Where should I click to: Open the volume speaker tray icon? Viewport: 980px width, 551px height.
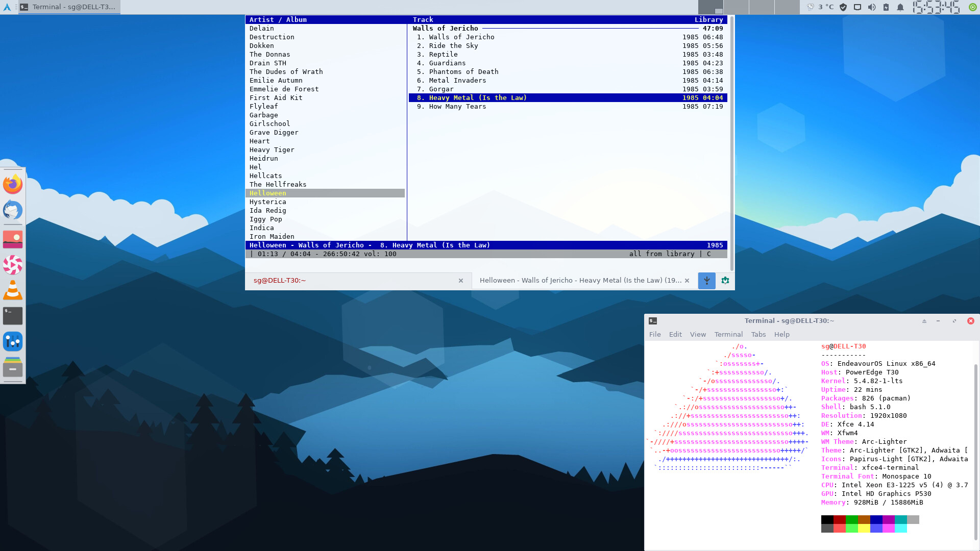pyautogui.click(x=872, y=7)
